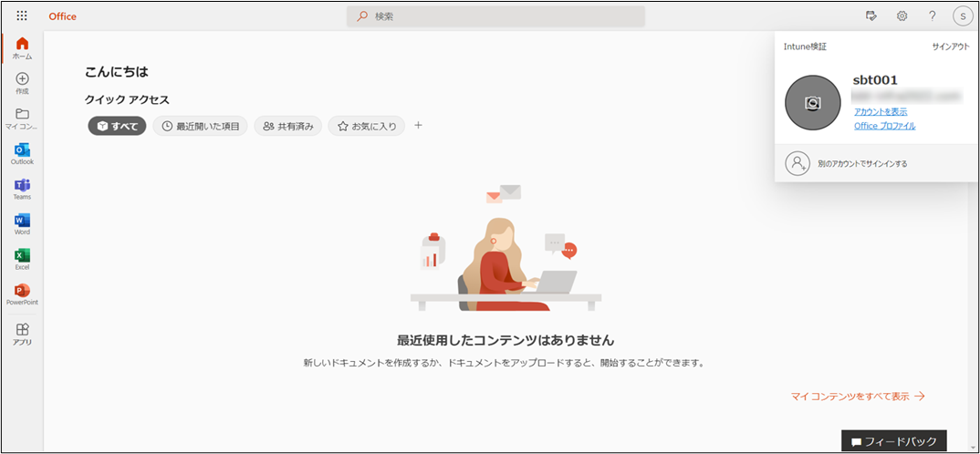
Task: Click the 検索 search box
Action: click(x=495, y=16)
